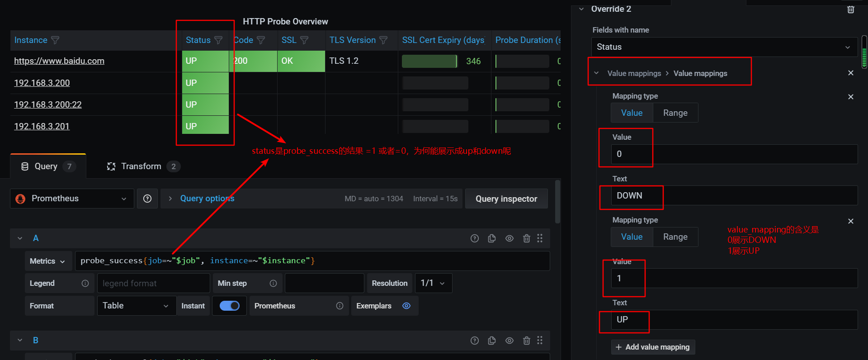Select Value type for UP mapping
The height and width of the screenshot is (360, 868).
pyautogui.click(x=632, y=237)
